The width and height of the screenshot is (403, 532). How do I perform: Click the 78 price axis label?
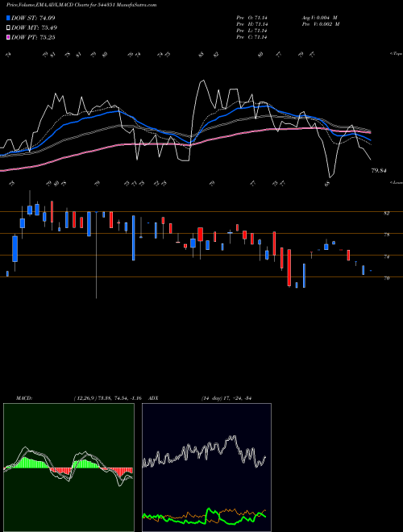click(387, 235)
